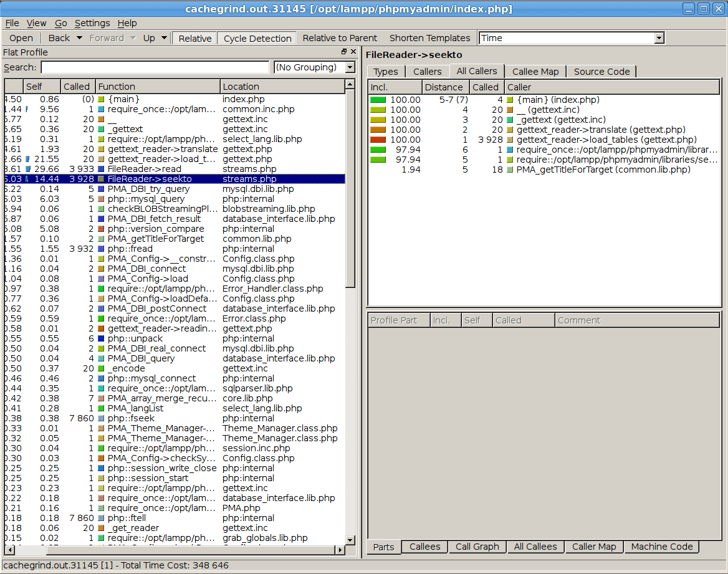This screenshot has height=574, width=728.
Task: Click the color square beside {main} function
Action: coord(101,99)
